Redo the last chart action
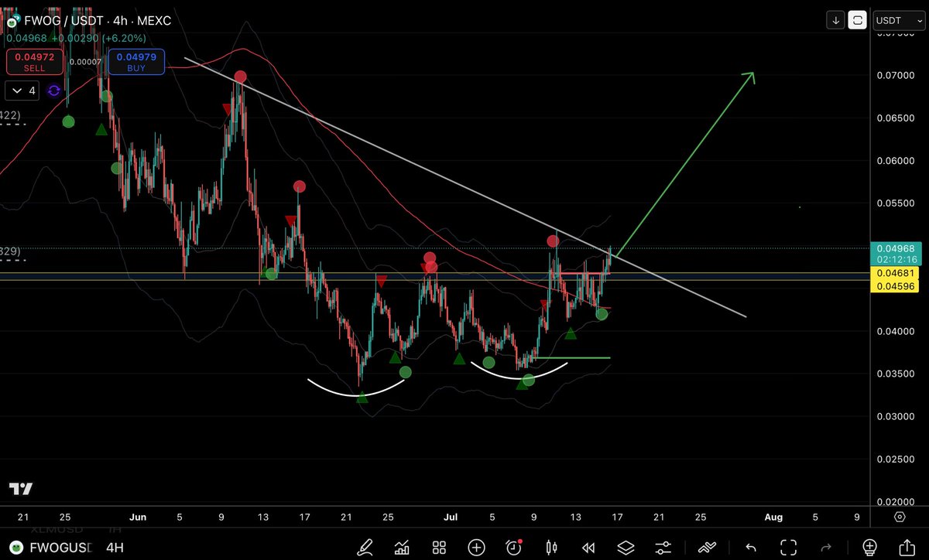 pos(825,548)
